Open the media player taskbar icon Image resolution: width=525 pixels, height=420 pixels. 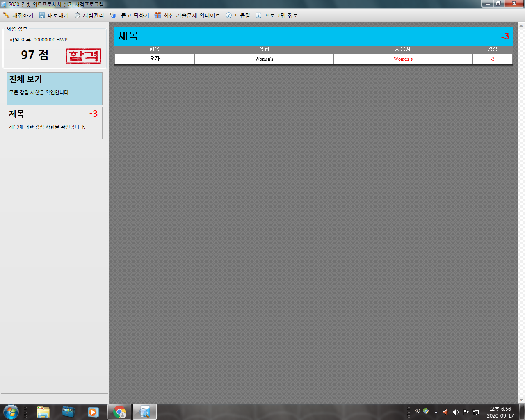[x=94, y=412]
